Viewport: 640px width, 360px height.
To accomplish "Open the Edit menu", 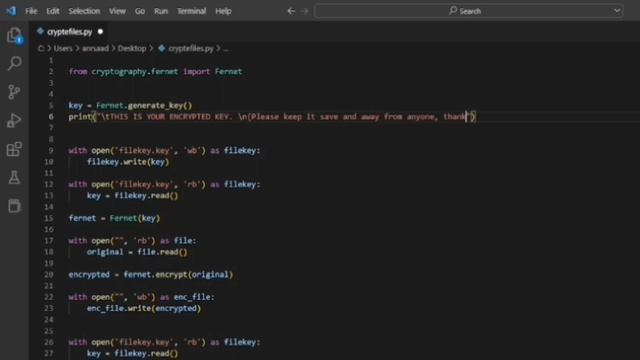I will click(x=53, y=11).
